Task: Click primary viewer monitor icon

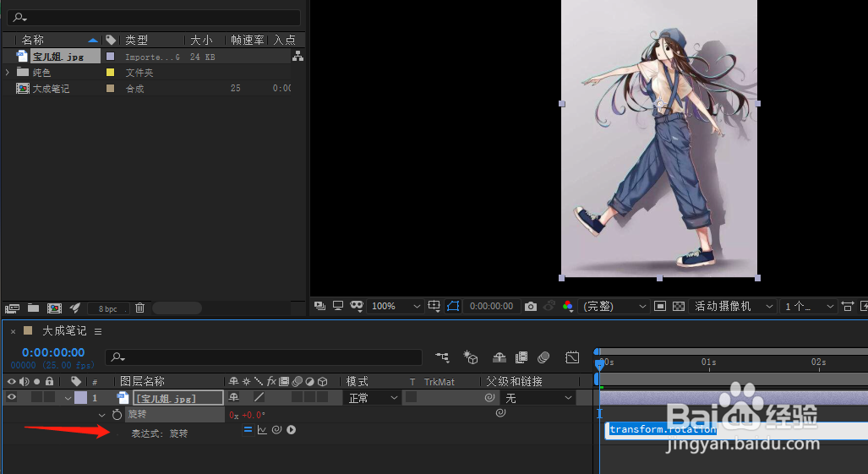Action: click(x=338, y=306)
